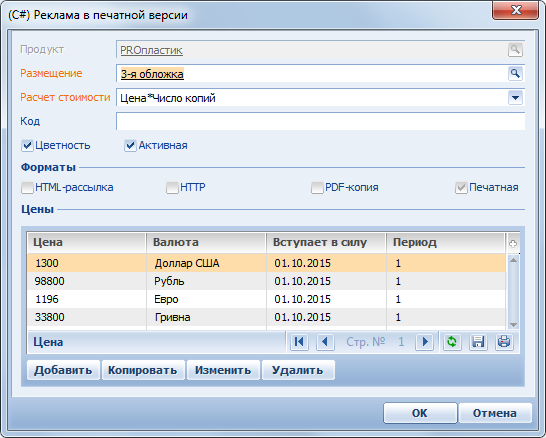The width and height of the screenshot is (546, 438).
Task: Sort prices by the Валюта column header
Action: point(206,243)
